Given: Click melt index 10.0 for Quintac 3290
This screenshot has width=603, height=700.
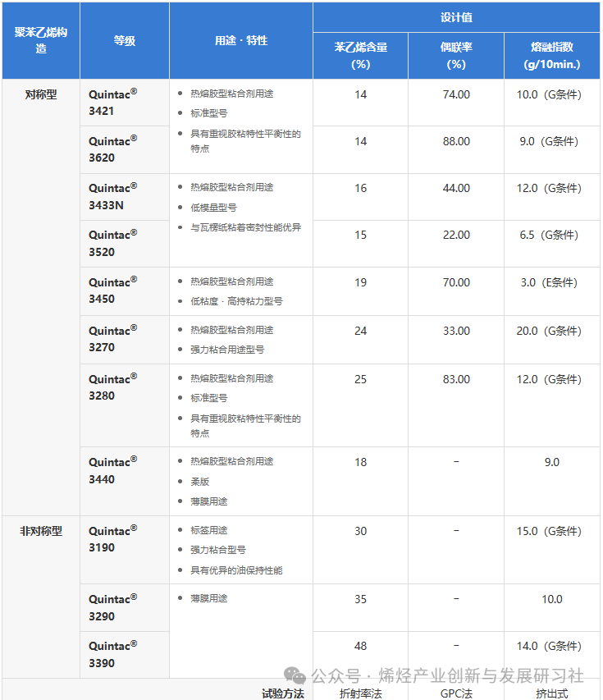Looking at the screenshot, I should pyautogui.click(x=551, y=600).
